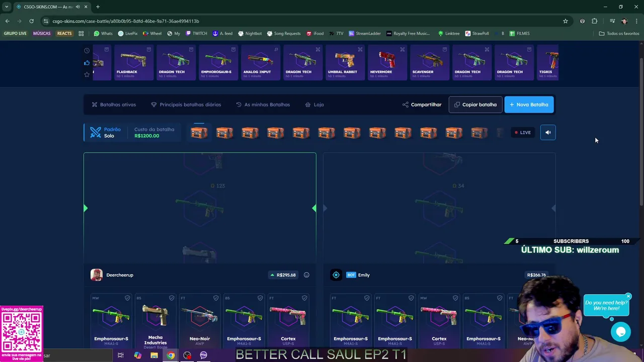Share the battle via Compartilhar
Screen dimensions: 644x362
pyautogui.click(x=422, y=105)
